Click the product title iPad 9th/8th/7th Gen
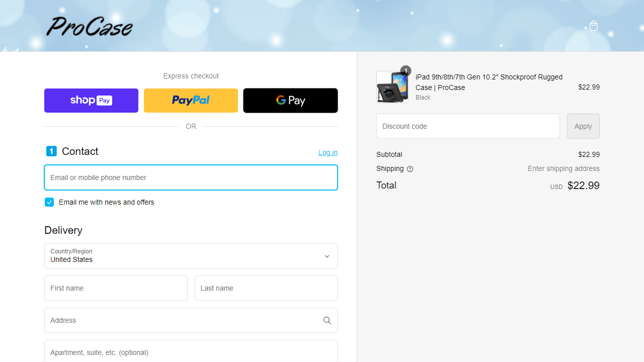Screen dimensions: 644x362 [489, 82]
